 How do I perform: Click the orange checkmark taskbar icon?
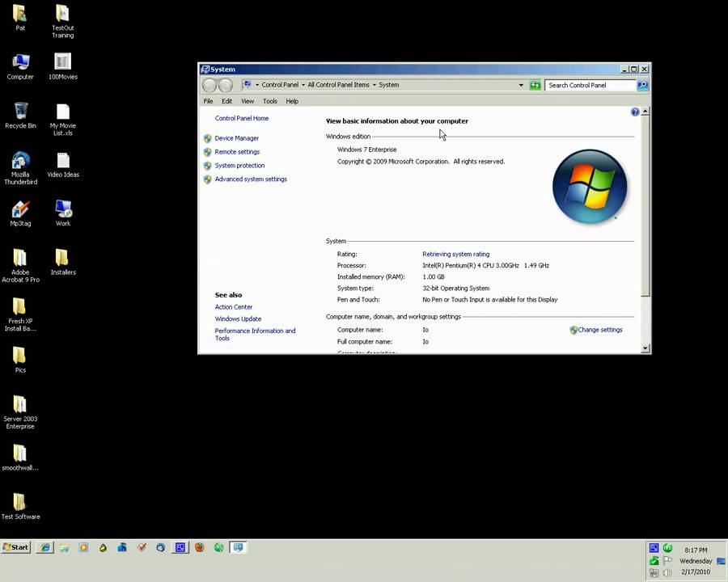point(142,548)
